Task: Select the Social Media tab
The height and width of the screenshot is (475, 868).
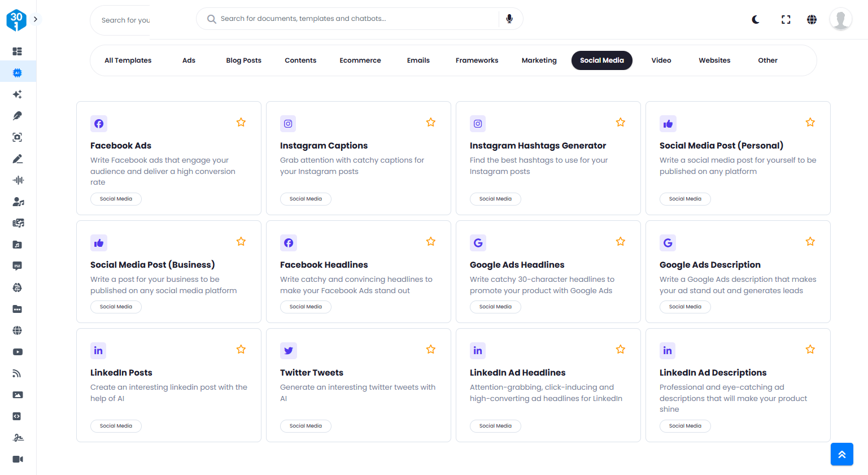Action: (x=602, y=60)
